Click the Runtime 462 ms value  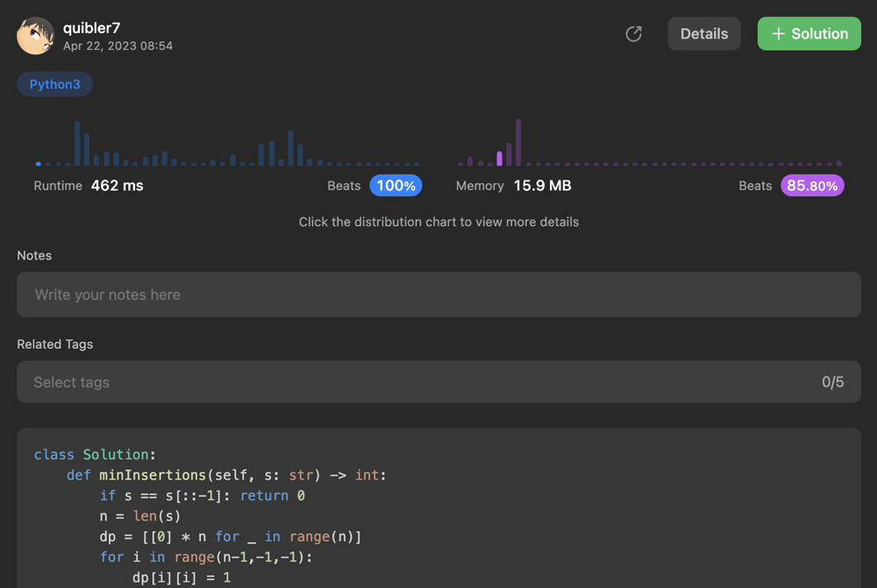tap(117, 186)
